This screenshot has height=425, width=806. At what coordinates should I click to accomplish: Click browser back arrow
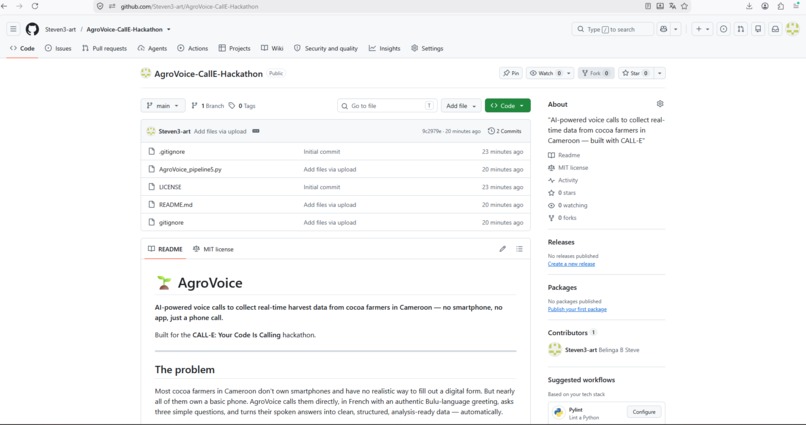pyautogui.click(x=5, y=6)
